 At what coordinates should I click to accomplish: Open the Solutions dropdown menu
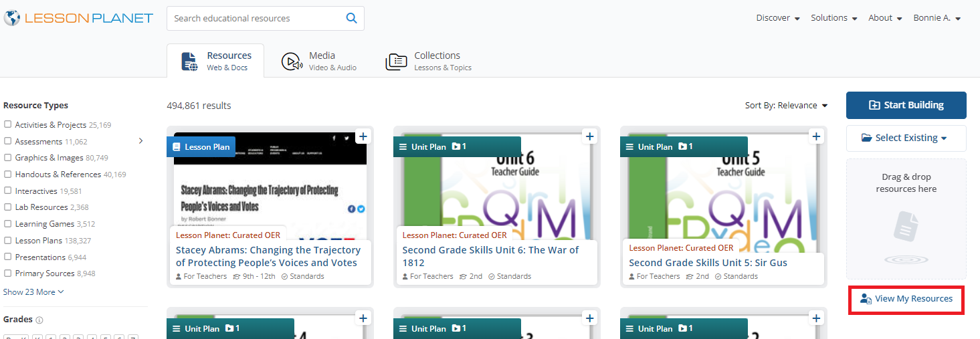(x=834, y=18)
